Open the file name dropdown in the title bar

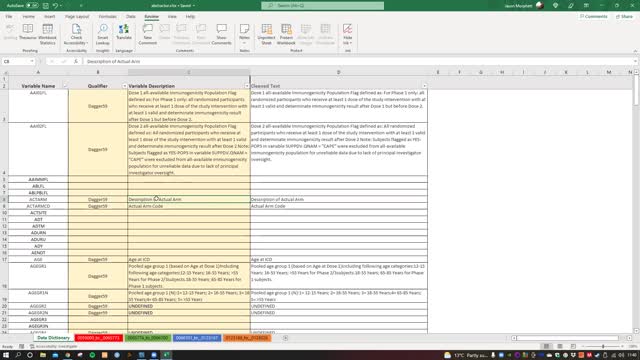click(193, 6)
